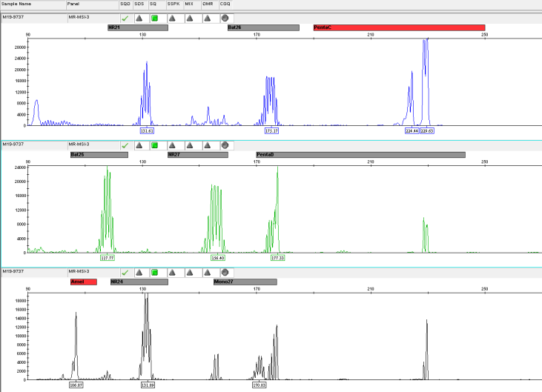This screenshot has width=542, height=392.
Task: Select the red Amel marker label
Action: (x=83, y=282)
